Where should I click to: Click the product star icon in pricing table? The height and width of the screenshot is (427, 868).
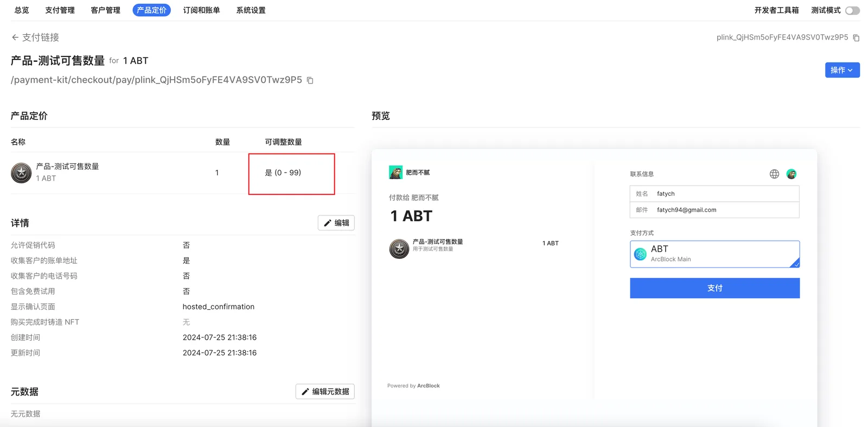pos(21,173)
